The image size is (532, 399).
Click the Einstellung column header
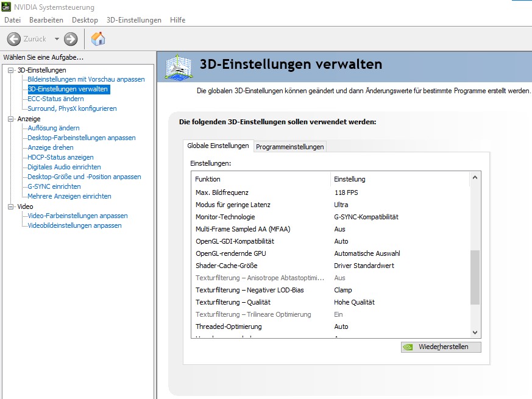click(400, 179)
